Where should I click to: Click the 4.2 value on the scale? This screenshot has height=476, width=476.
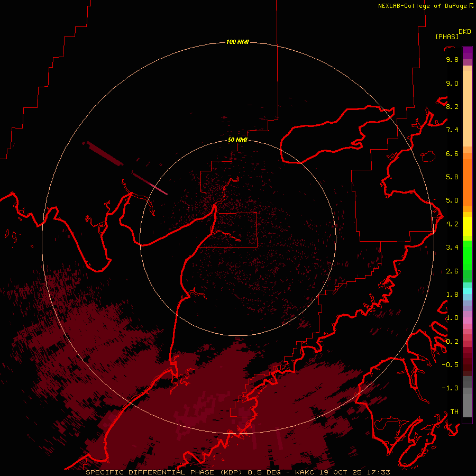tap(452, 224)
